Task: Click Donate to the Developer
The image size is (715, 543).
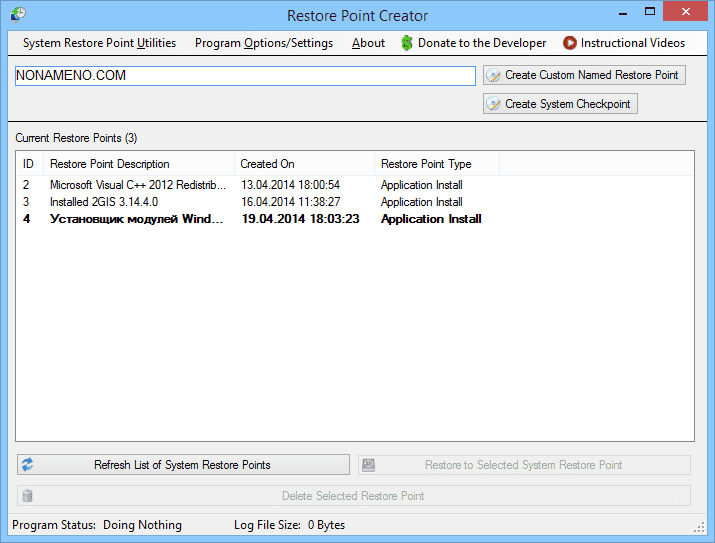Action: (481, 43)
